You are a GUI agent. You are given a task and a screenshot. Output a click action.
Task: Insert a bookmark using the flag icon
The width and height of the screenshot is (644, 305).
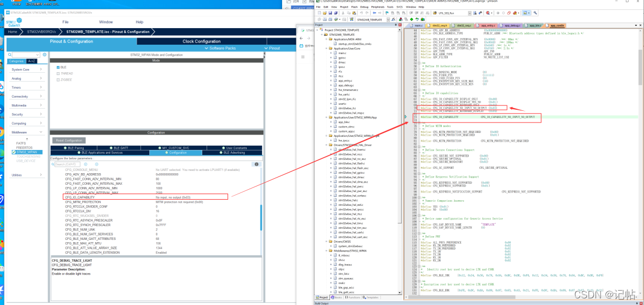[387, 13]
